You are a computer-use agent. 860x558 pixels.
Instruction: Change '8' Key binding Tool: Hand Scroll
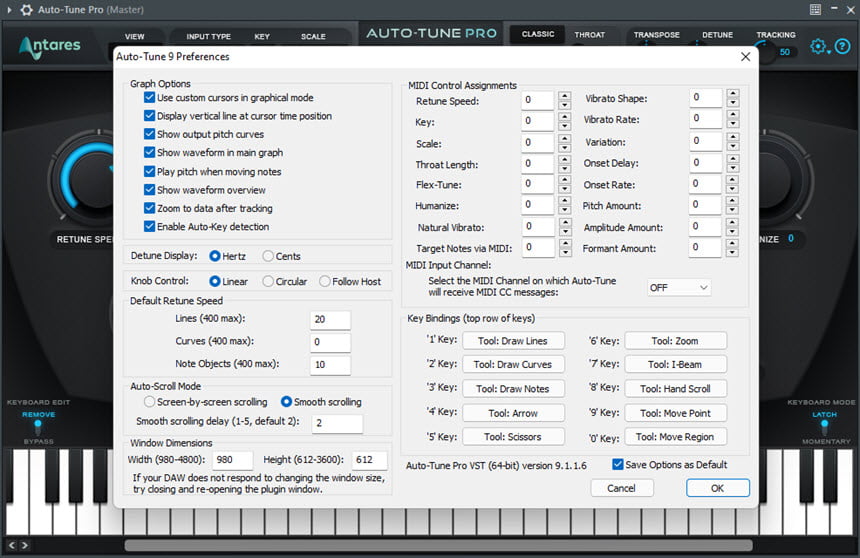[x=675, y=388]
